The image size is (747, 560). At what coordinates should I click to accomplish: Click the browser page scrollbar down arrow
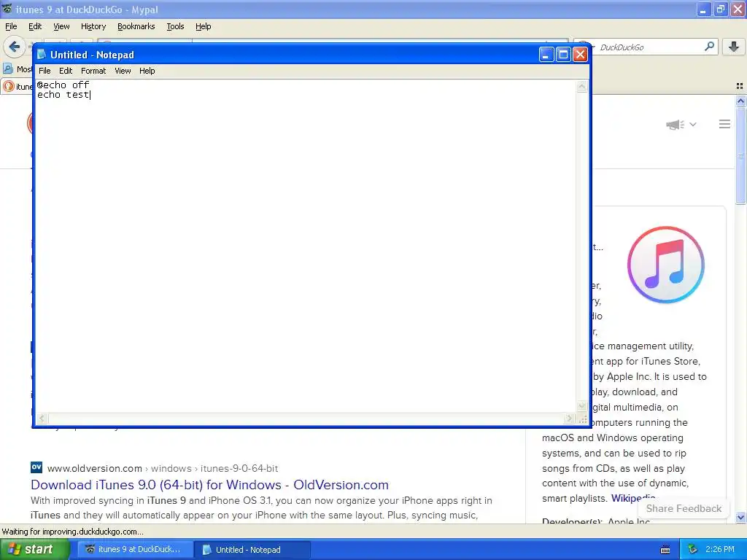click(741, 517)
